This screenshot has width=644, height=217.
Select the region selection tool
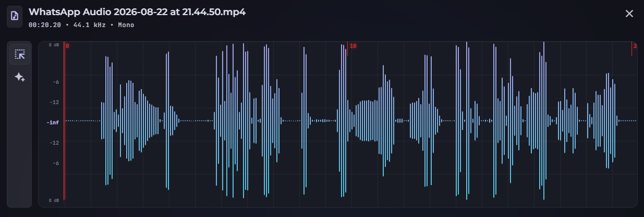coord(20,54)
